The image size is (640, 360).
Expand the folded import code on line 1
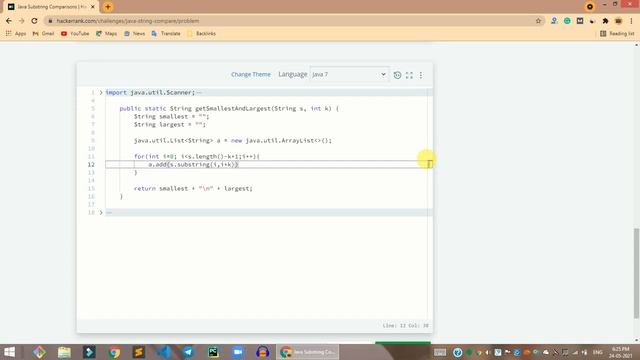click(101, 93)
